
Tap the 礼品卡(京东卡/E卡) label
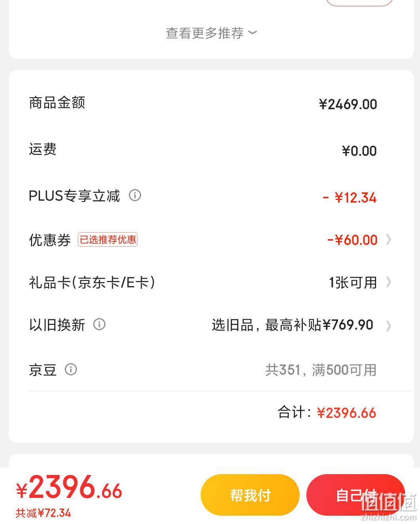pos(92,283)
